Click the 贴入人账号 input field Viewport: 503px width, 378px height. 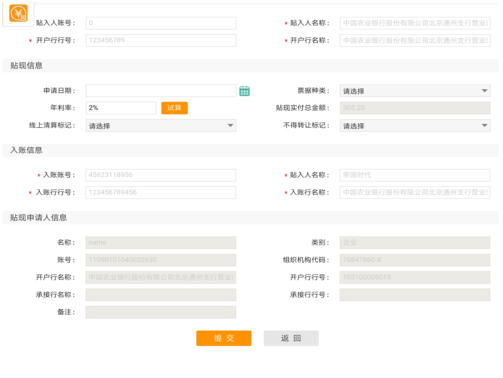point(161,23)
